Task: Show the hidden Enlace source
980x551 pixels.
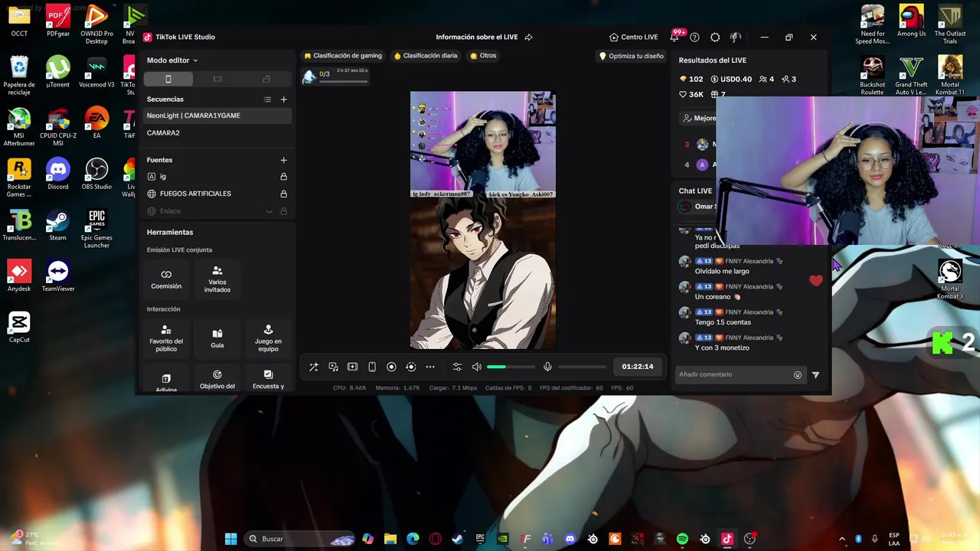Action: coord(269,211)
